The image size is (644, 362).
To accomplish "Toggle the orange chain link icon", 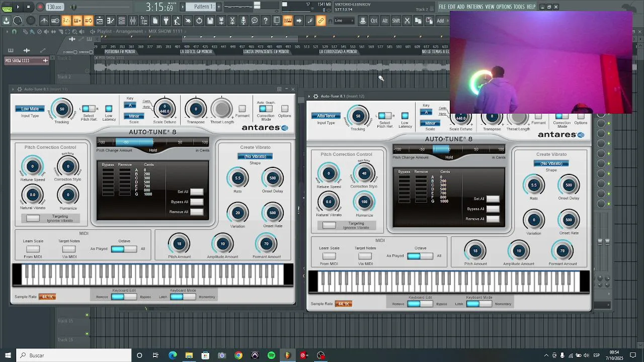I will pos(321,21).
